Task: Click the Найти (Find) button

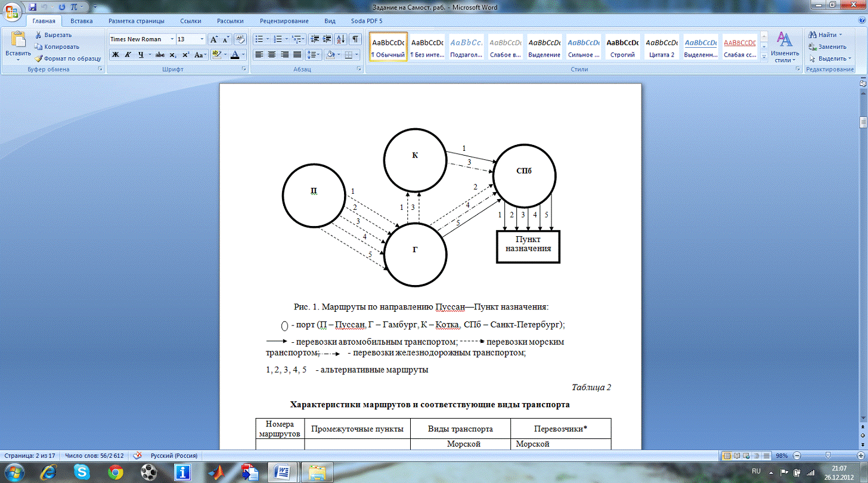Action: (826, 35)
